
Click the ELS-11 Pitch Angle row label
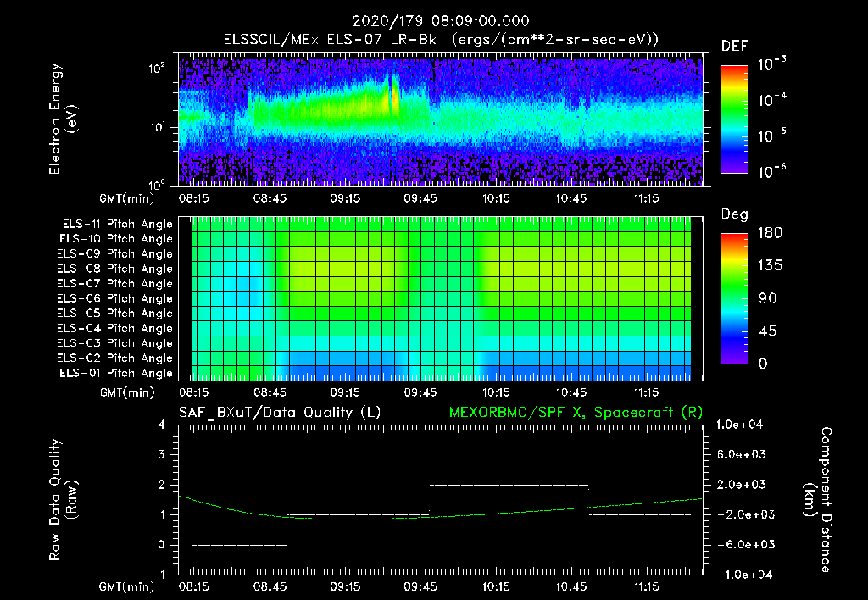click(117, 225)
